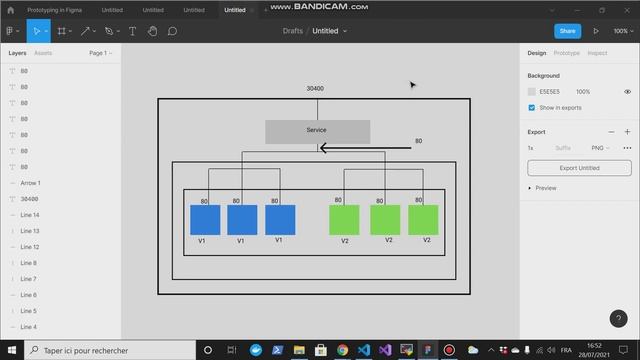Add an export setting with plus

point(627,132)
